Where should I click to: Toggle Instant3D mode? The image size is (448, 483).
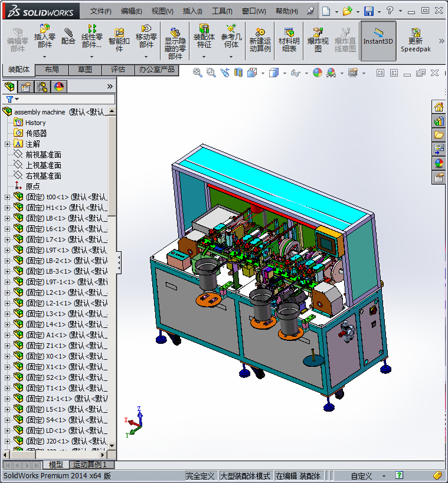pos(378,40)
